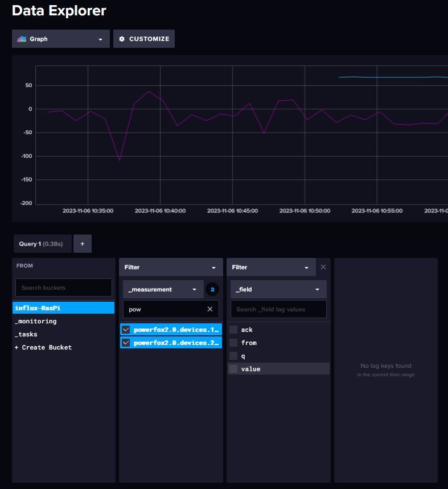This screenshot has height=489, width=448.
Task: Select the _monitoring bucket
Action: [36, 321]
